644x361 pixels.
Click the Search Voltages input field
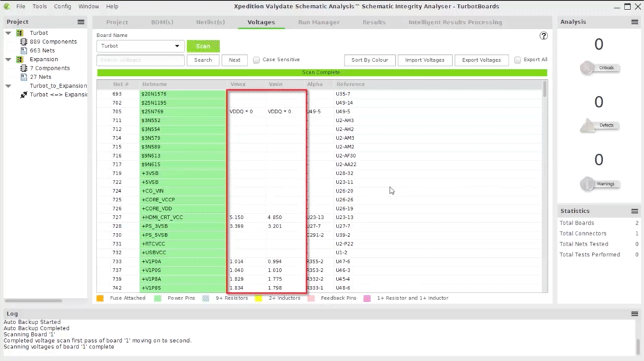[140, 60]
